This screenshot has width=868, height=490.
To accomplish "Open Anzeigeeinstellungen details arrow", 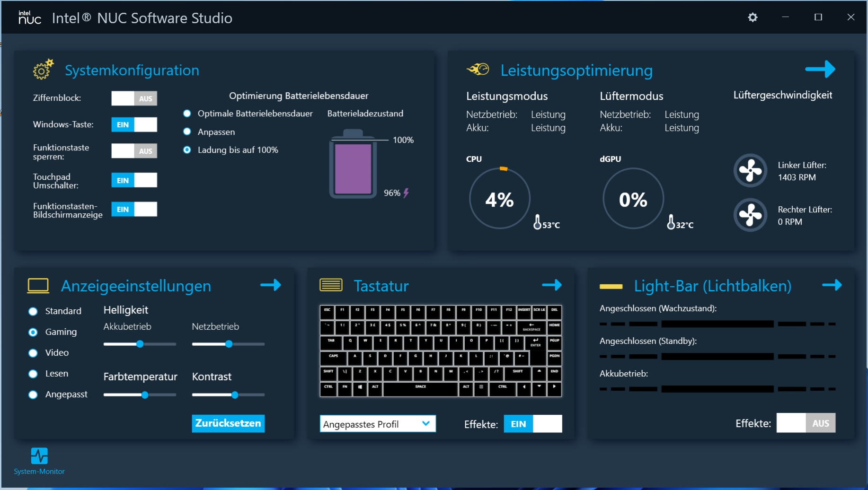I will click(271, 285).
